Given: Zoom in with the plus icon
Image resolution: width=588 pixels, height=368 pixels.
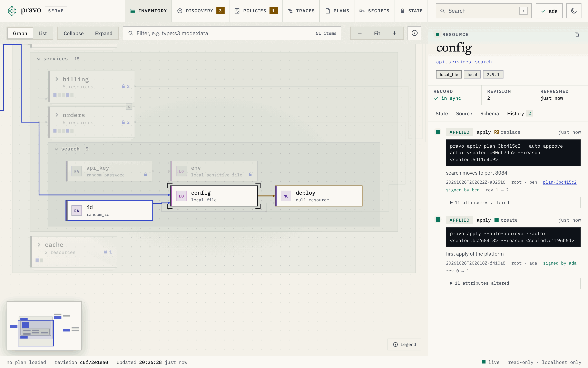Looking at the screenshot, I should (394, 33).
